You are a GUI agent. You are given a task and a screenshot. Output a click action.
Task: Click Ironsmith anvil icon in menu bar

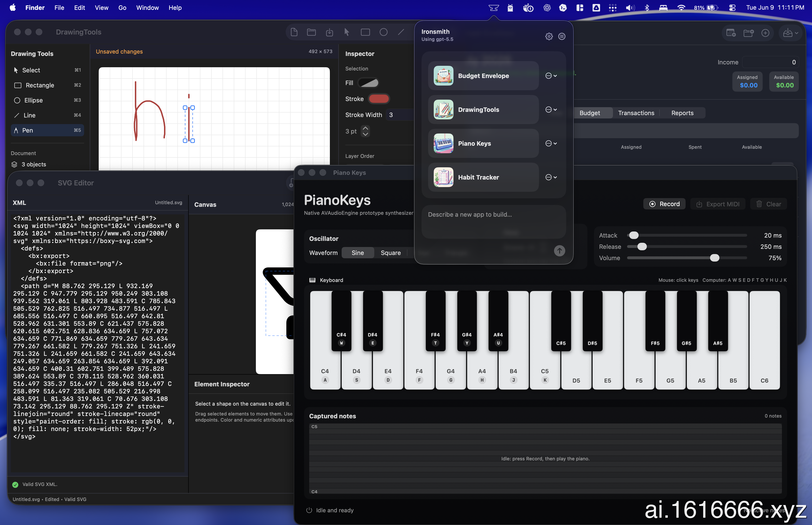click(x=493, y=8)
